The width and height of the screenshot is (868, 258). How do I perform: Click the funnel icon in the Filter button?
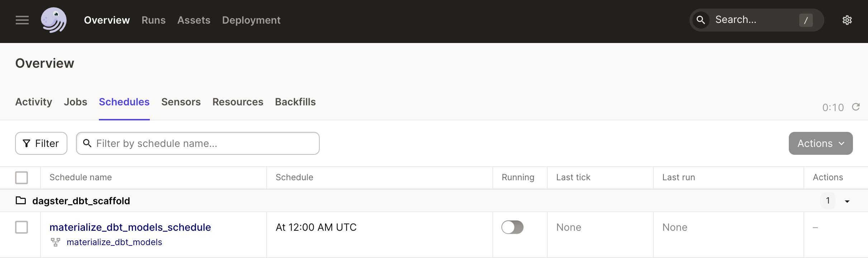click(27, 143)
